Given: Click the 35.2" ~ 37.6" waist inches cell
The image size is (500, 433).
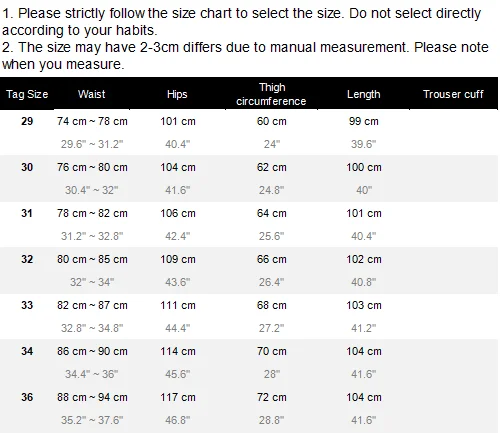Looking at the screenshot, I should pyautogui.click(x=92, y=420).
